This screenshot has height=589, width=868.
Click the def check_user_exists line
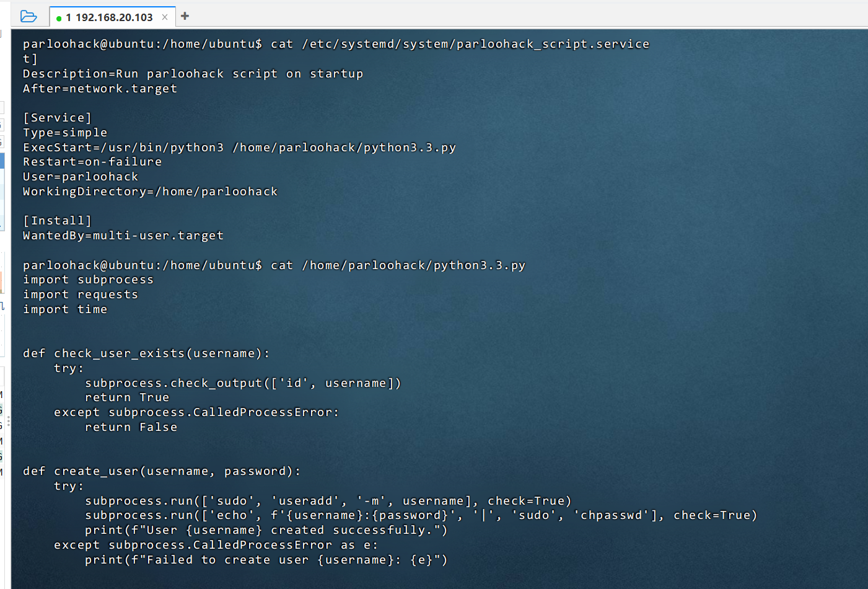pos(146,353)
